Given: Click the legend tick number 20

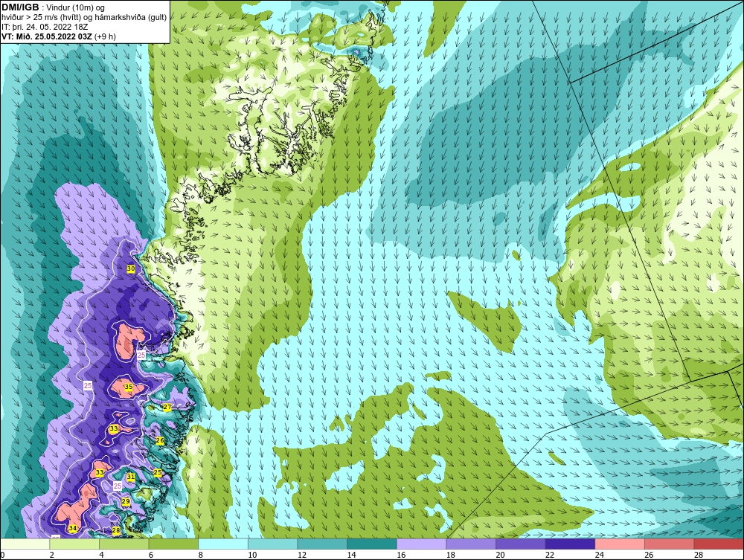Looking at the screenshot, I should pyautogui.click(x=500, y=555).
